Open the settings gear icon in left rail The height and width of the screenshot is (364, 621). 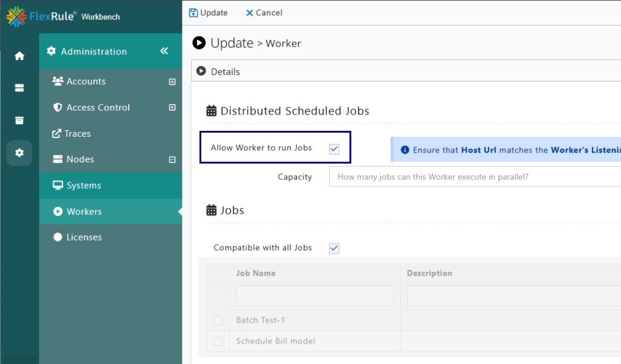[x=19, y=153]
